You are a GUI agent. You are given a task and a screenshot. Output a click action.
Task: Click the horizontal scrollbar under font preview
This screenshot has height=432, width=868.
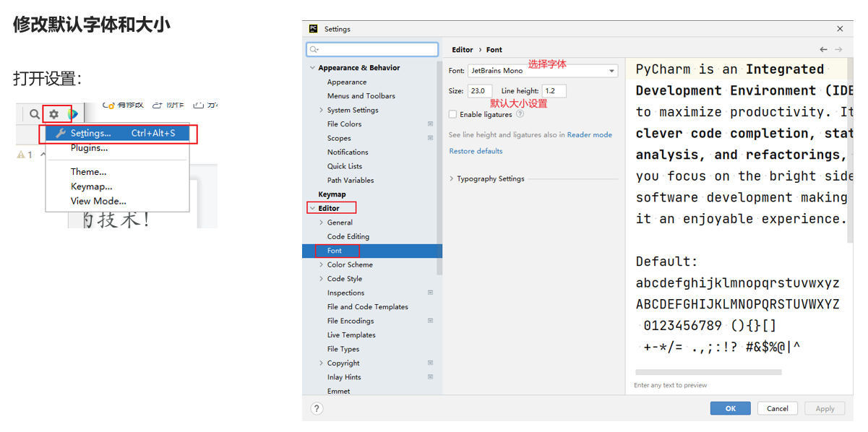click(x=708, y=373)
